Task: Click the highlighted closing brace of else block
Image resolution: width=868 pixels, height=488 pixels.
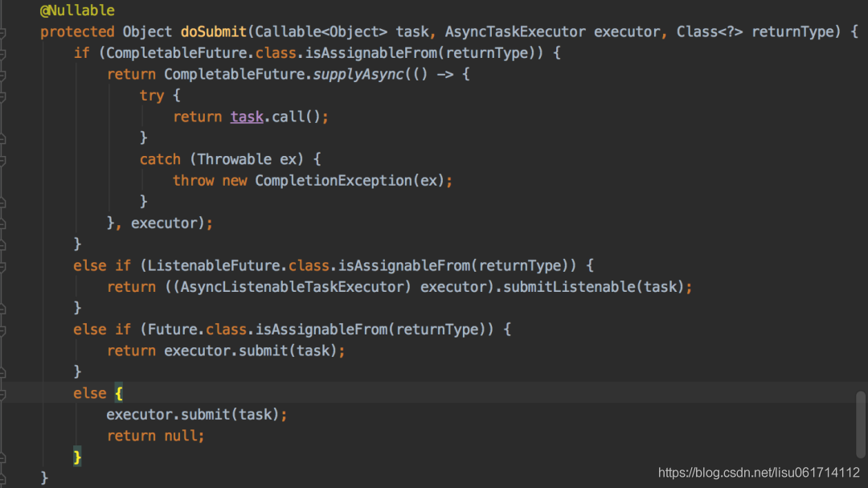Action: (77, 457)
